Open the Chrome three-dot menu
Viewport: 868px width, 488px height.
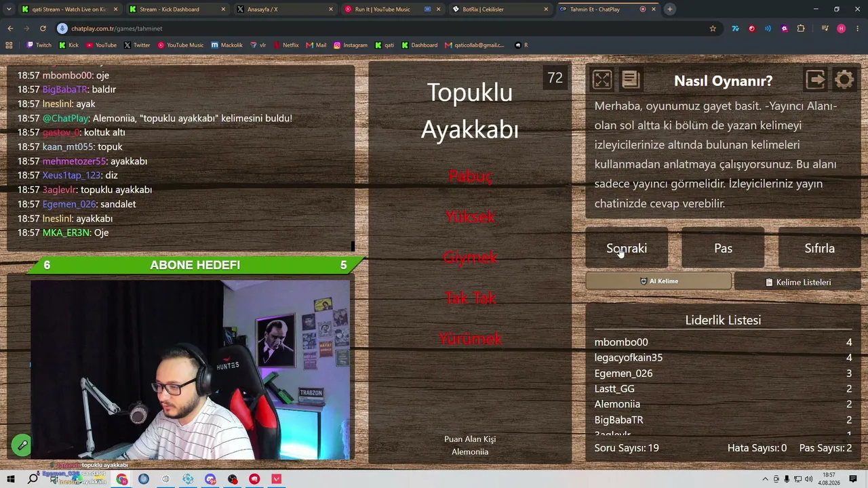click(858, 28)
